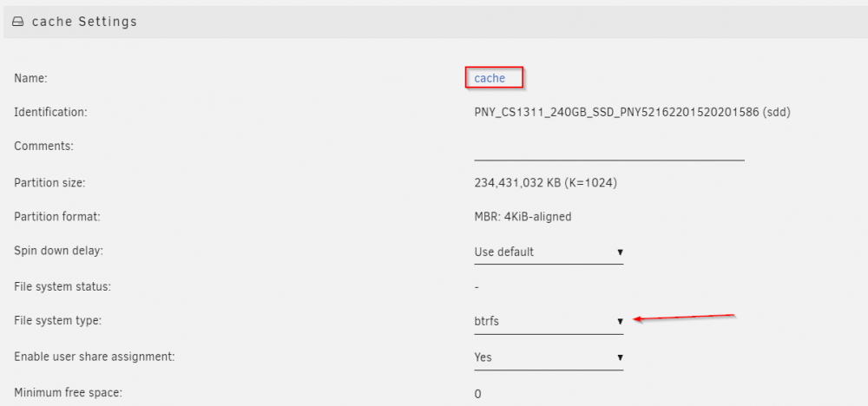Image resolution: width=868 pixels, height=406 pixels.
Task: Click the Partition format: label
Action: pos(57,217)
